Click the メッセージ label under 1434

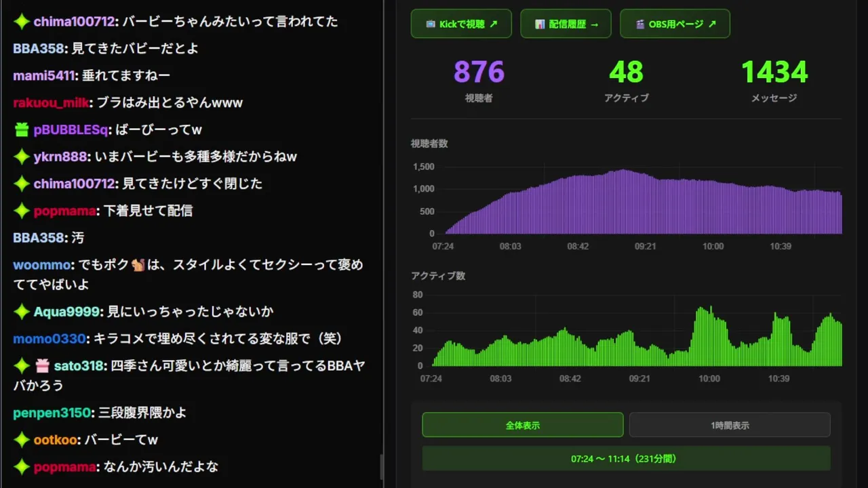tap(774, 98)
